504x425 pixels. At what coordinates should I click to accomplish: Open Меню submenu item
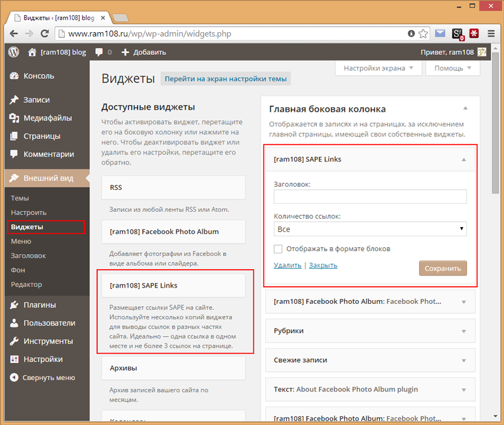[x=21, y=242]
